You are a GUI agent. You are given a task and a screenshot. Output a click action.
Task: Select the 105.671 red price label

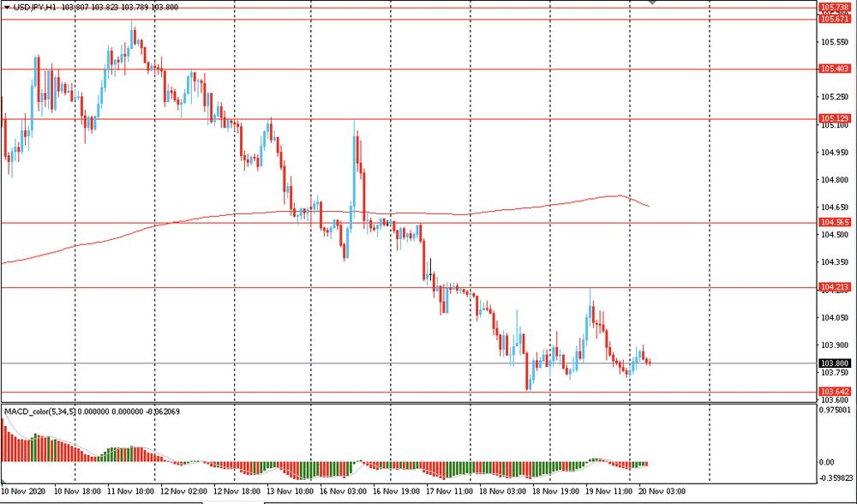point(835,19)
